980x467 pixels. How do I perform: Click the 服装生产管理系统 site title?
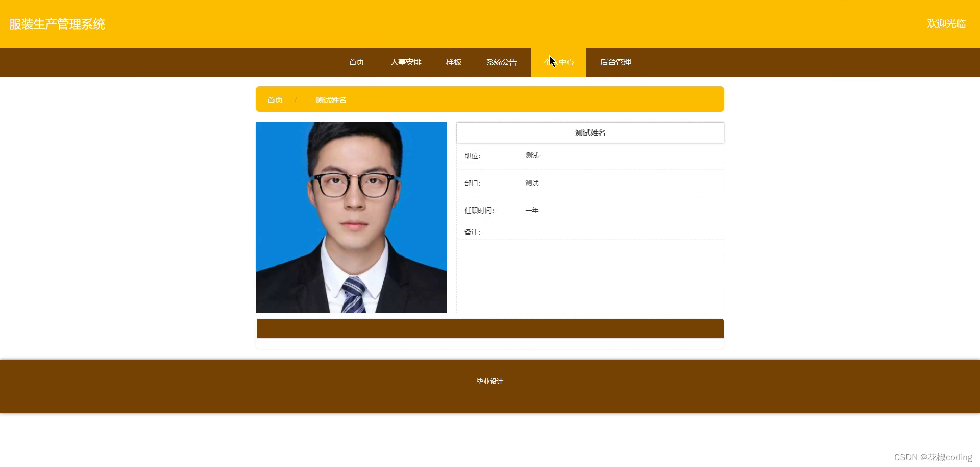pos(57,24)
